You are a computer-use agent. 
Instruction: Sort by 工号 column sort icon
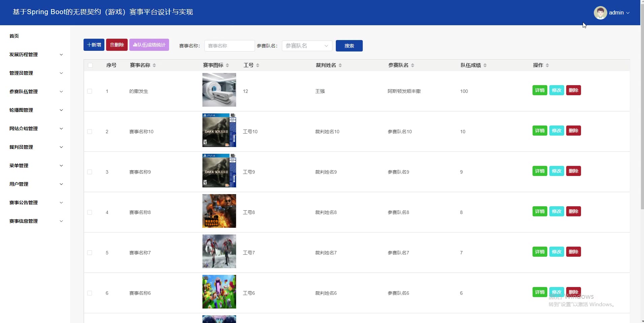258,65
